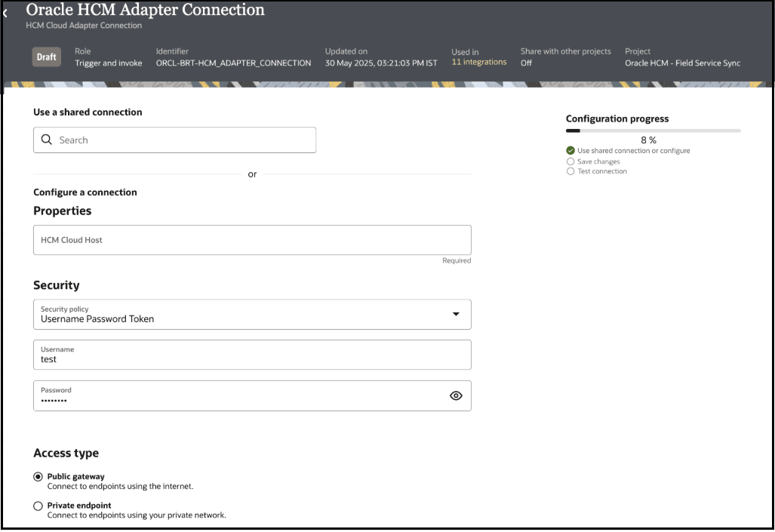This screenshot has height=532, width=775.
Task: Click the Username Password Token value
Action: click(x=97, y=319)
